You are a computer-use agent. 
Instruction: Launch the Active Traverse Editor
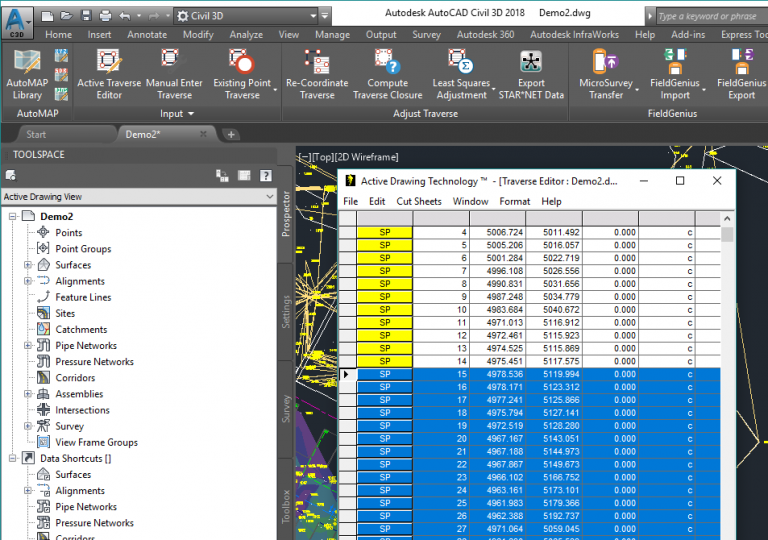coord(109,75)
